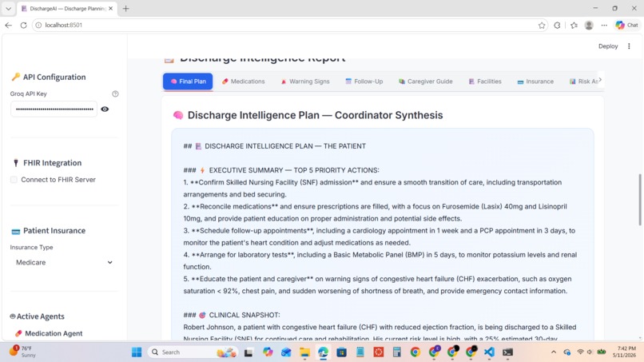
Task: Close the DischargeAI browser tab
Action: (110, 8)
